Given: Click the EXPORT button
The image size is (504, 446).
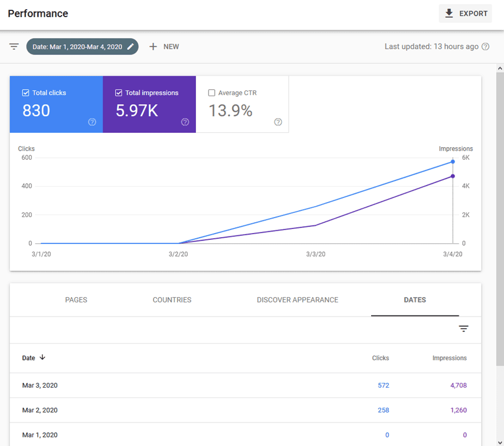Looking at the screenshot, I should pos(465,13).
